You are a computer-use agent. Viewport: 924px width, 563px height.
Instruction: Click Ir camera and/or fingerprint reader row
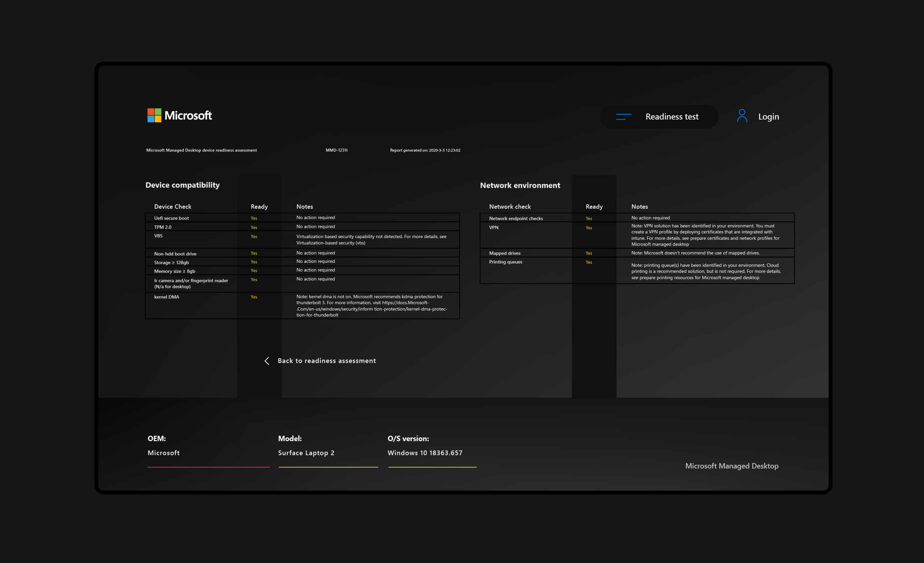(x=302, y=284)
